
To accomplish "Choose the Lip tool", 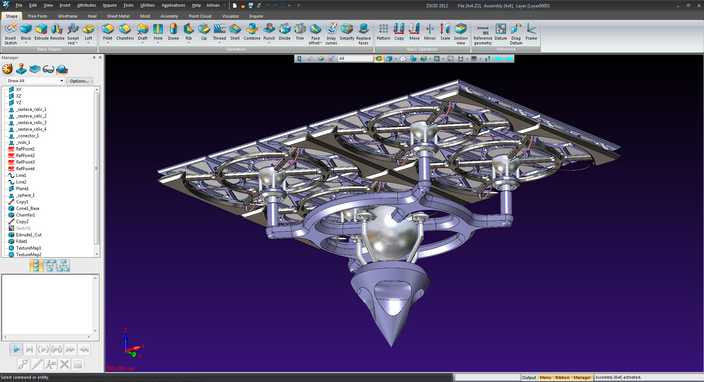I will click(204, 32).
